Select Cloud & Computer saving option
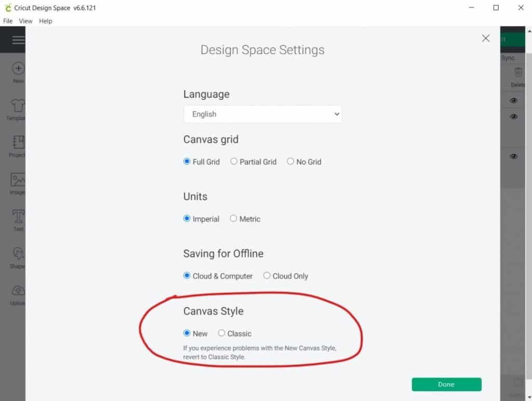Screen dimensions: 532x401 (x=187, y=275)
